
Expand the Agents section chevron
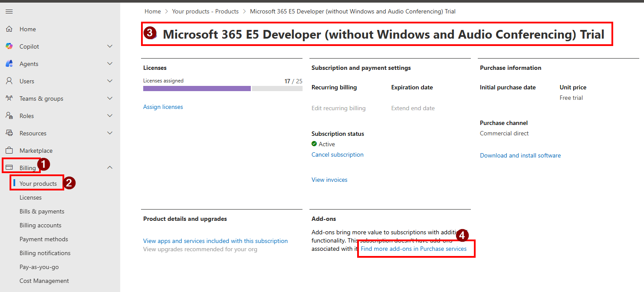(x=110, y=64)
